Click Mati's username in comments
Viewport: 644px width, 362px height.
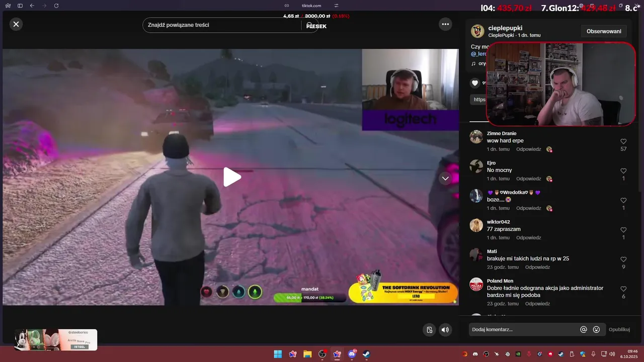pyautogui.click(x=492, y=251)
